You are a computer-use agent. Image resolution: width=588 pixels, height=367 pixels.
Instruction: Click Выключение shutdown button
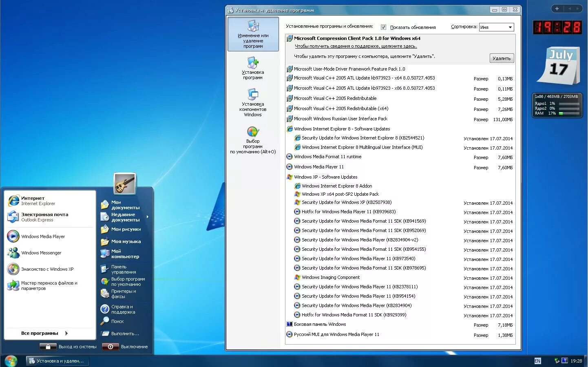[125, 347]
